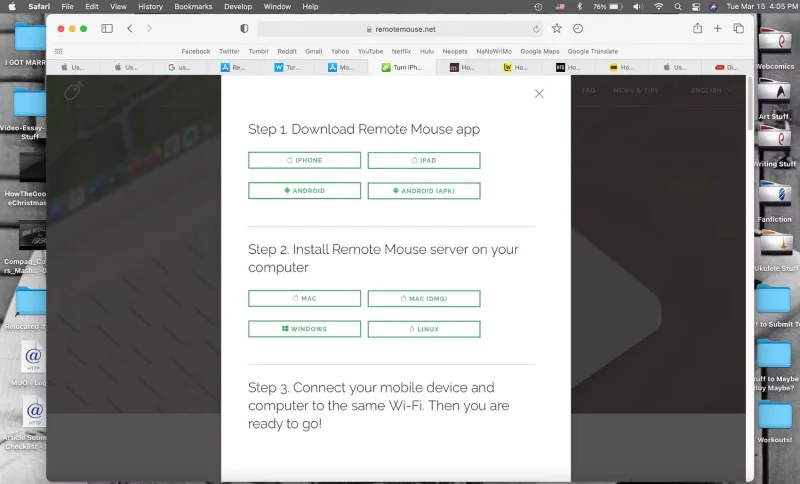Click the remotemouse.net address bar
The height and width of the screenshot is (484, 800).
[401, 29]
